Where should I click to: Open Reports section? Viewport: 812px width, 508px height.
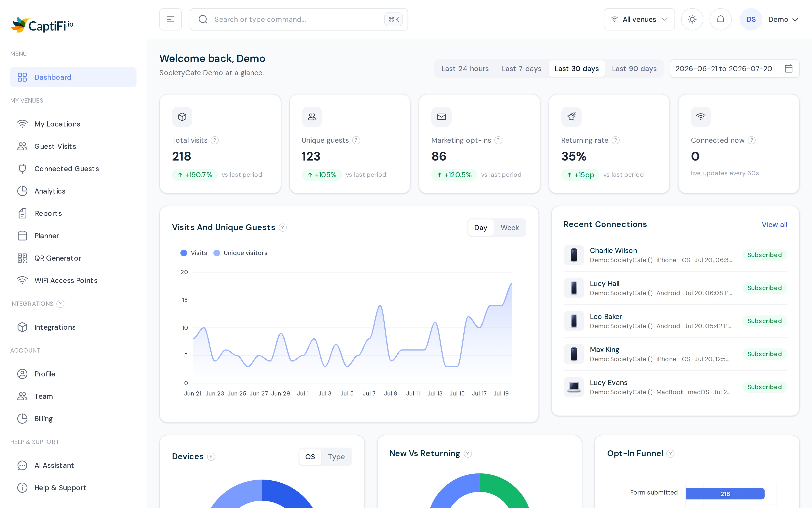point(73,213)
